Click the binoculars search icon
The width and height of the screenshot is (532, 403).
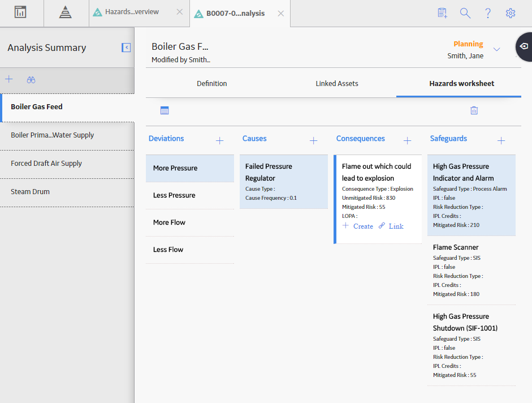coord(31,80)
